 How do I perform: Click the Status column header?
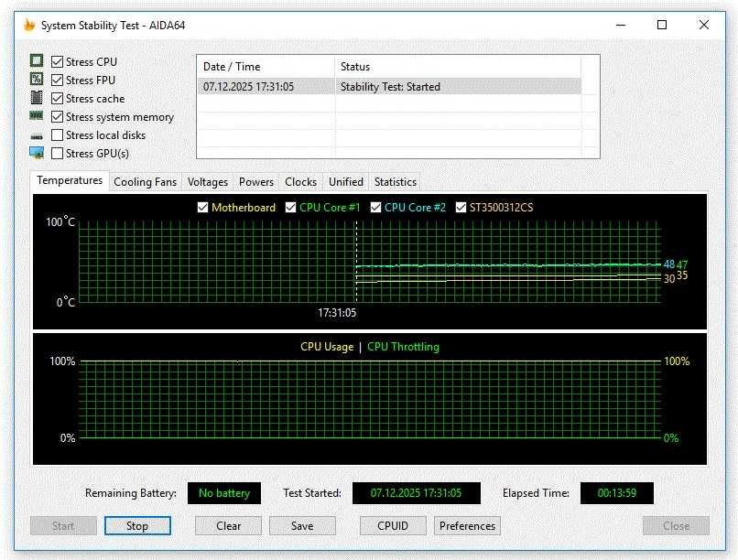tap(458, 67)
